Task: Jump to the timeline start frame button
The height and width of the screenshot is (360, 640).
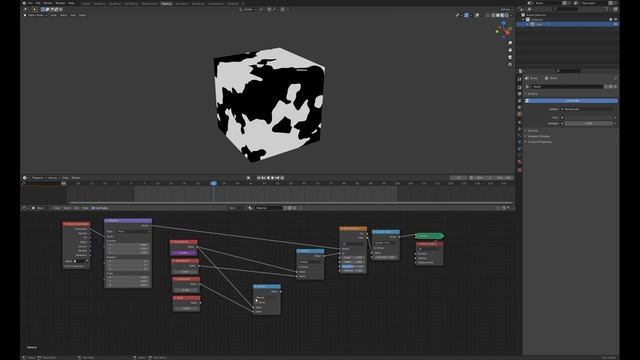Action: [x=259, y=178]
